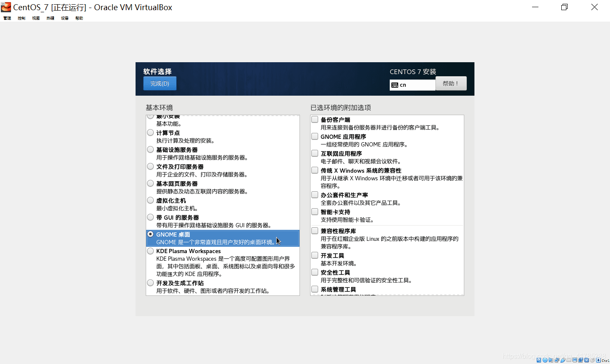Check the 开发工具 add-on
Screen dimensions: 610x364
coord(315,255)
